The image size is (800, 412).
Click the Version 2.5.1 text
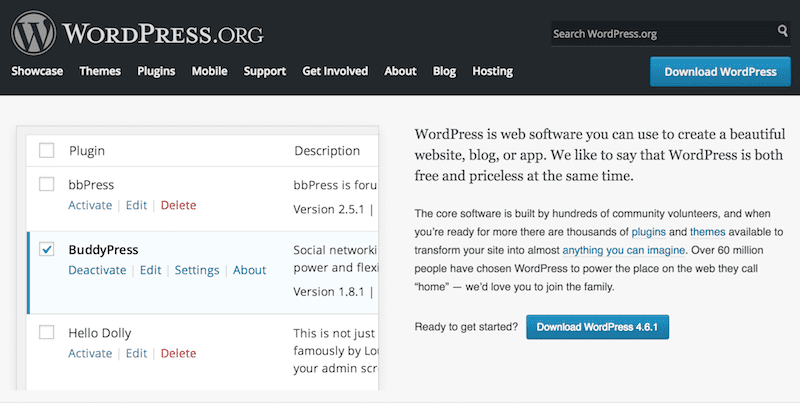[329, 210]
